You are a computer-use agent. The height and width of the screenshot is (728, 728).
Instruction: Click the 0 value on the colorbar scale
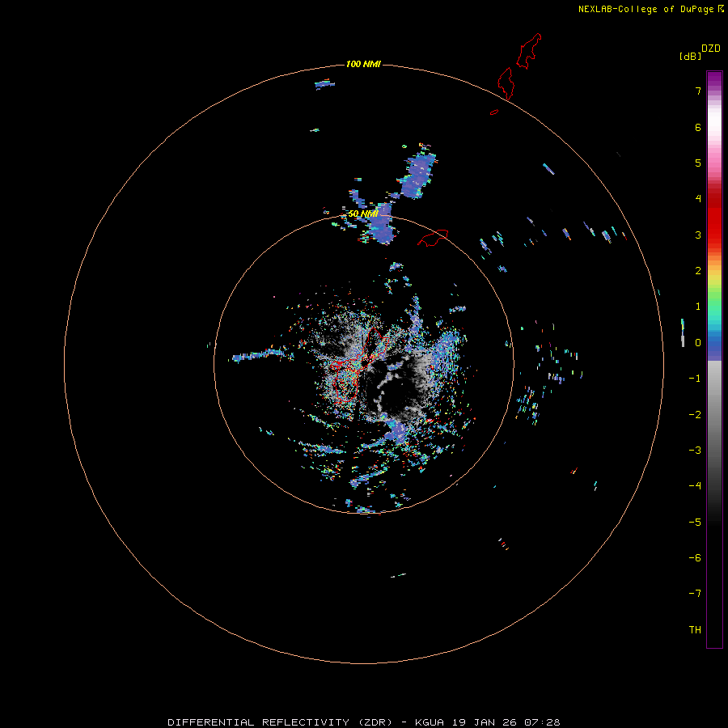click(x=698, y=343)
